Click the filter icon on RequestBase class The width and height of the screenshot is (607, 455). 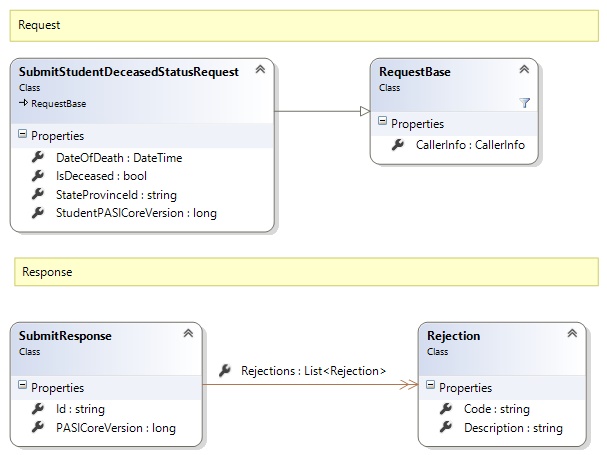pos(524,103)
